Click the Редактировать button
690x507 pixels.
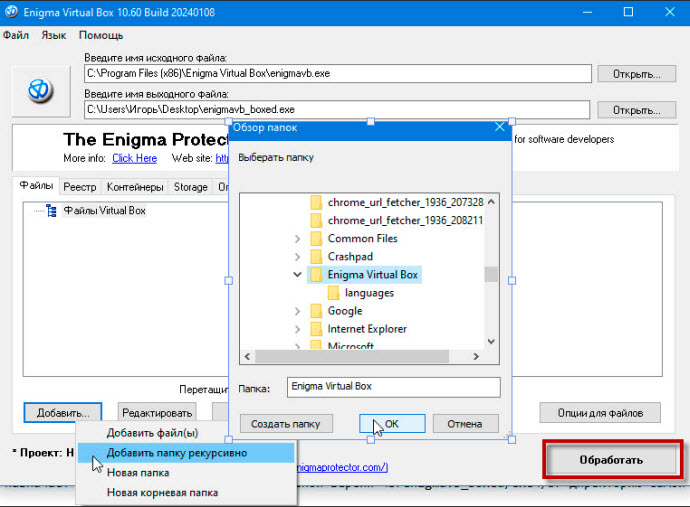(157, 413)
